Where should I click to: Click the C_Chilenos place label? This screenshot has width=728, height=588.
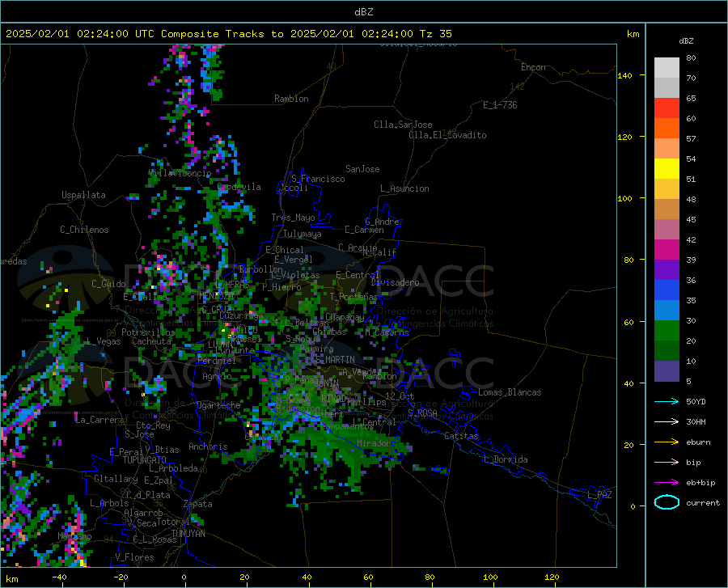[84, 230]
